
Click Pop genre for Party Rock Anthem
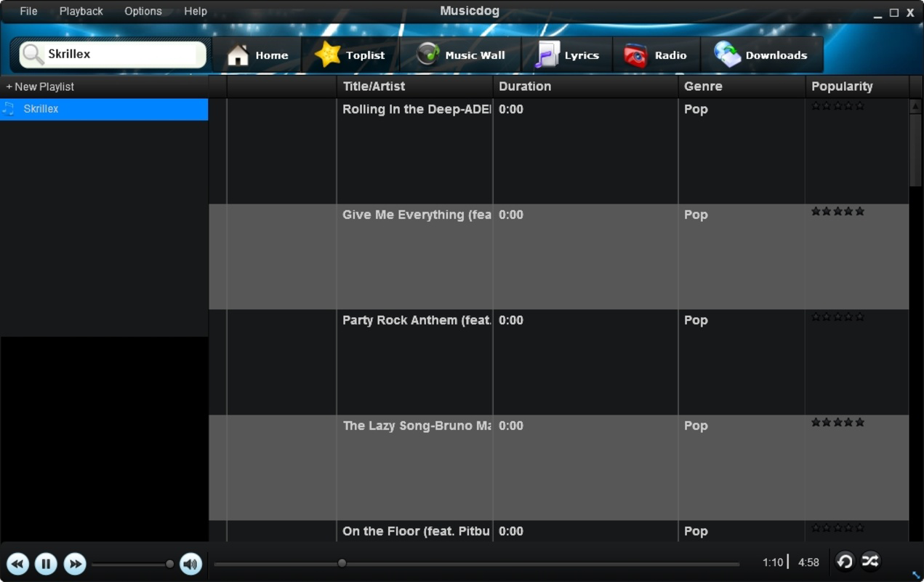pyautogui.click(x=696, y=320)
